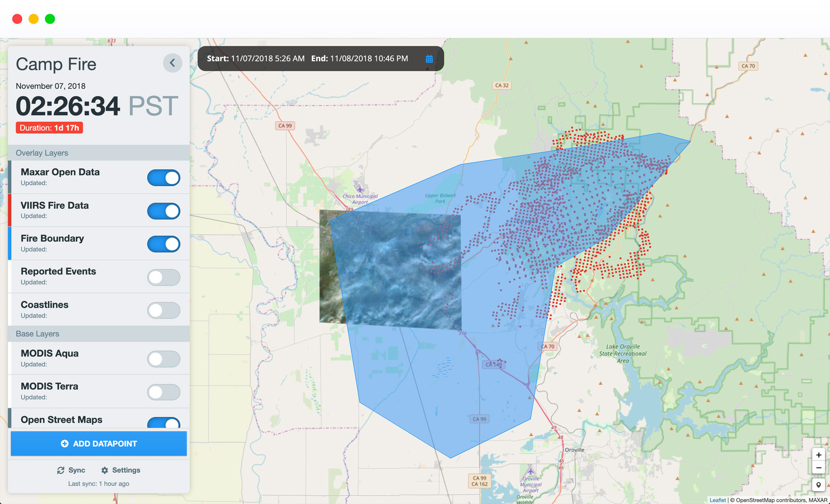Collapse the Camp Fire sidebar panel

[x=172, y=63]
